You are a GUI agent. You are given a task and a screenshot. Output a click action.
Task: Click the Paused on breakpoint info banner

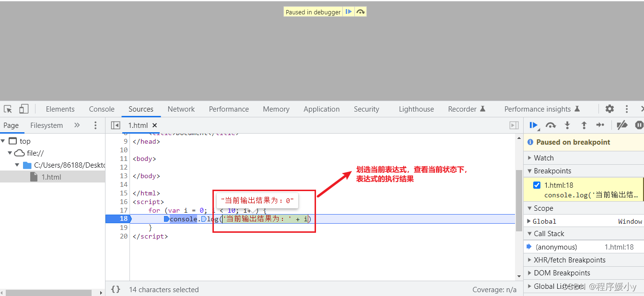[584, 142]
